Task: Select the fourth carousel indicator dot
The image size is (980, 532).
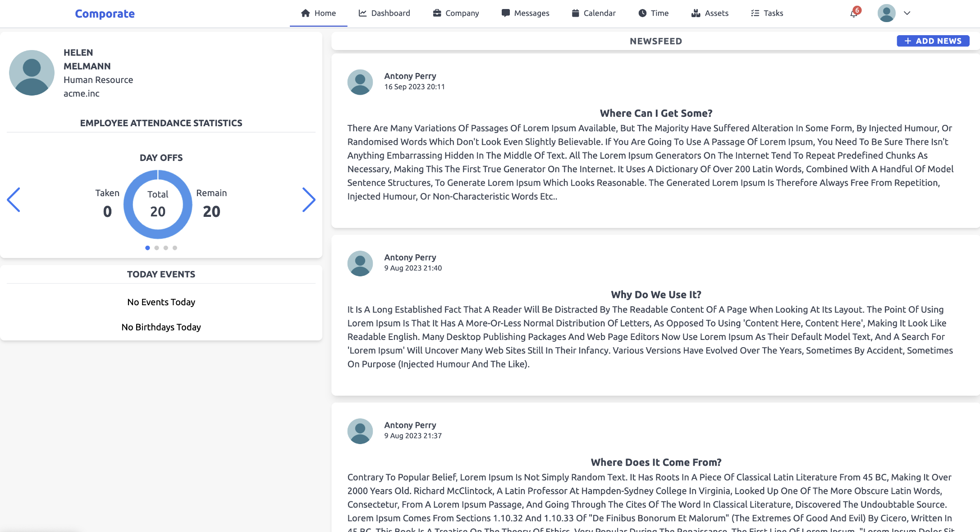Action: tap(175, 248)
